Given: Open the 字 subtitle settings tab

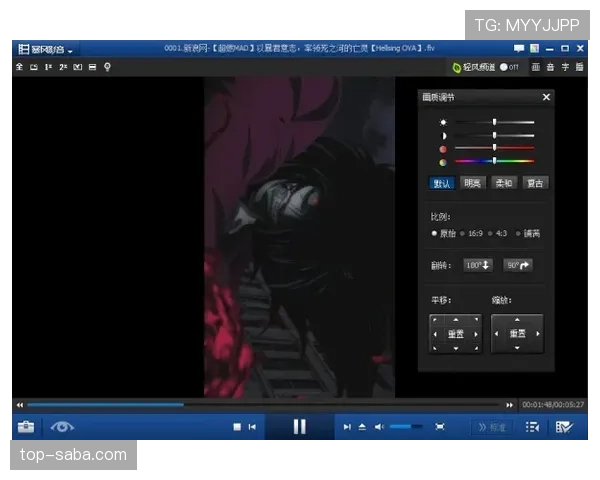Looking at the screenshot, I should click(565, 67).
